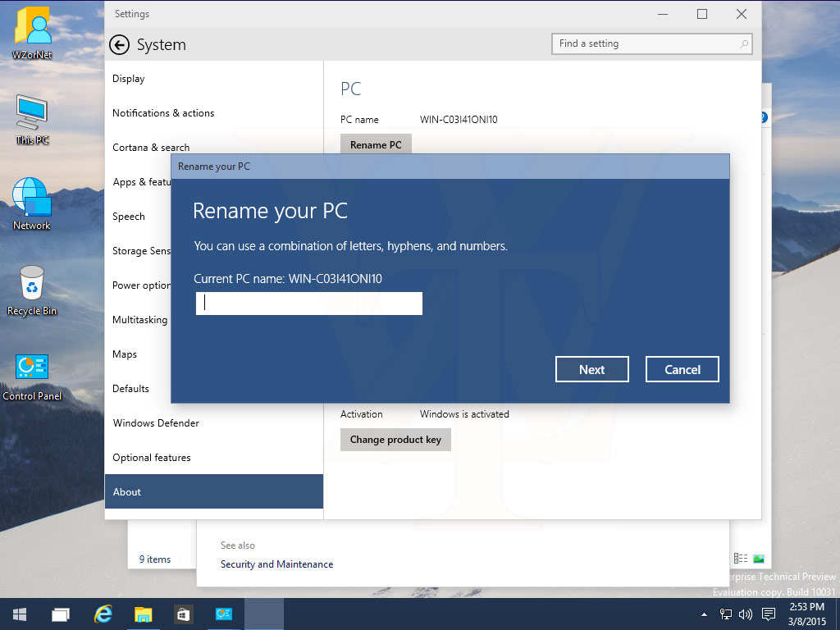This screenshot has height=630, width=840.
Task: Click Cancel in the Rename your PC dialog
Action: (x=682, y=369)
